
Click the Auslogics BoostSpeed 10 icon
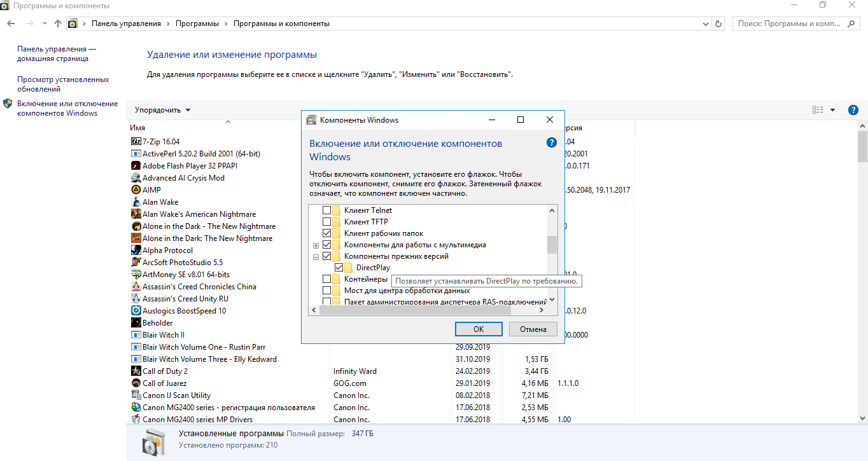click(x=136, y=311)
